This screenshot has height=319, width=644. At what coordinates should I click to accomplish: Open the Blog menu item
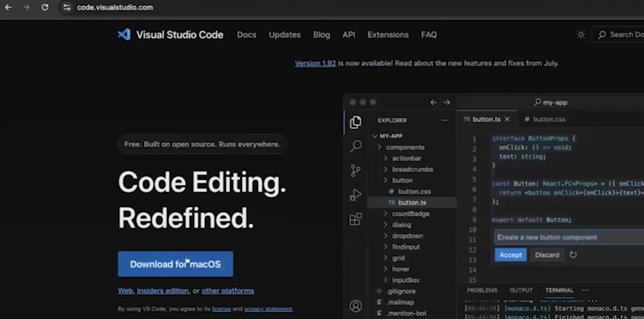pos(321,35)
